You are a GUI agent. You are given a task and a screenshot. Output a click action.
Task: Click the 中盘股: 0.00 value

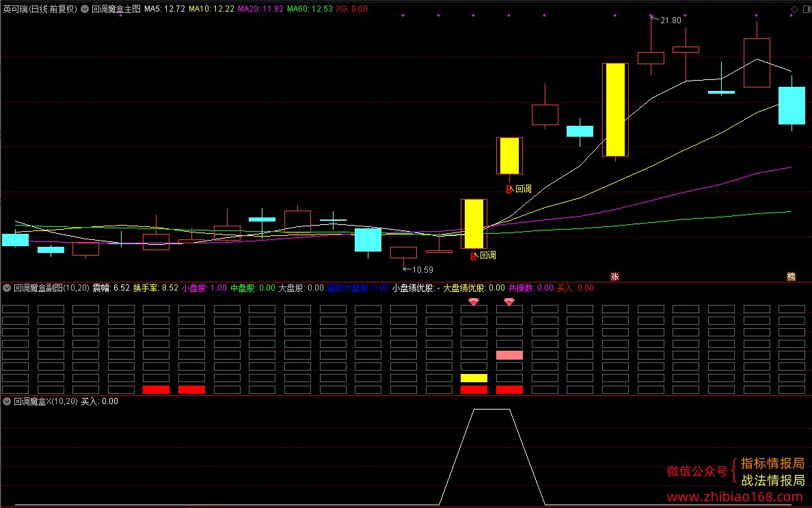(253, 288)
